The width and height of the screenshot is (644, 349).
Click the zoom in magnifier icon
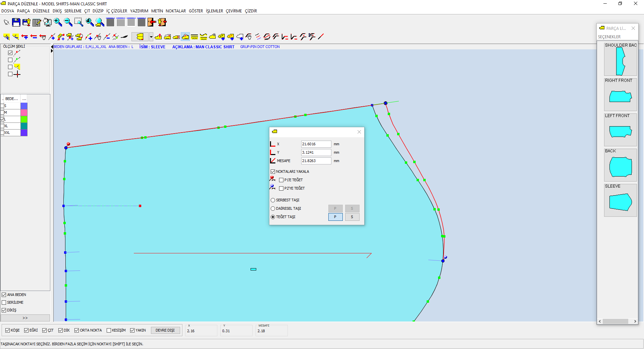[58, 22]
